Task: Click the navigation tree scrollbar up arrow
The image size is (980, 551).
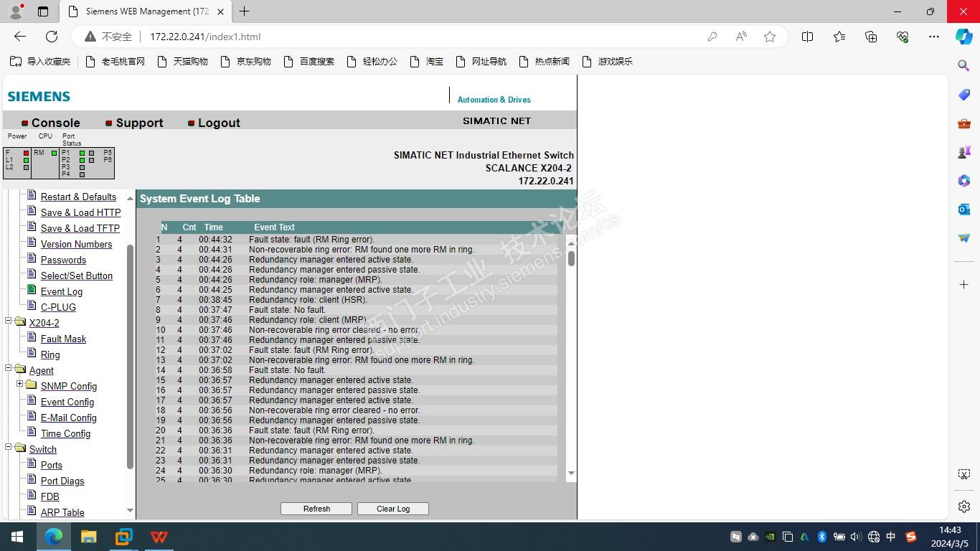Action: coord(130,198)
